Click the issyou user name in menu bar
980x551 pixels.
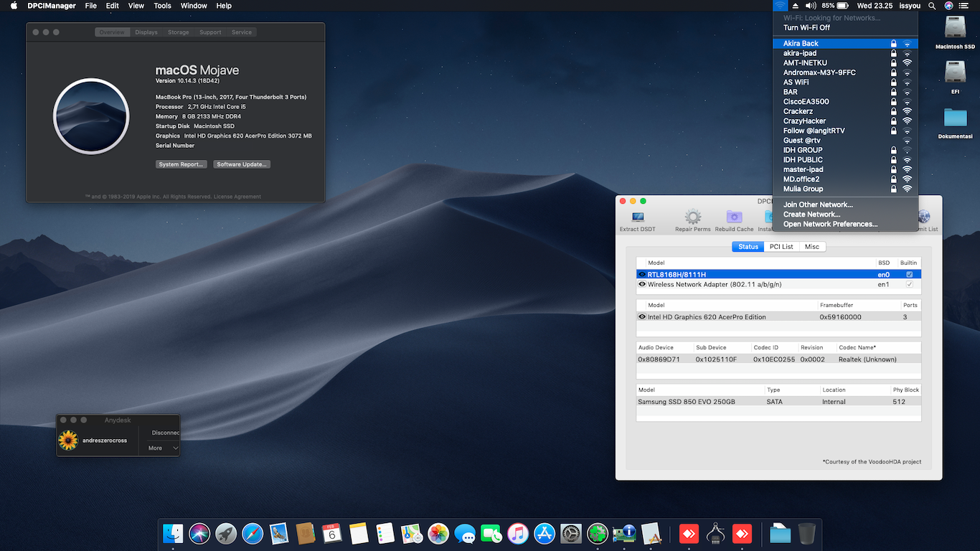point(910,6)
